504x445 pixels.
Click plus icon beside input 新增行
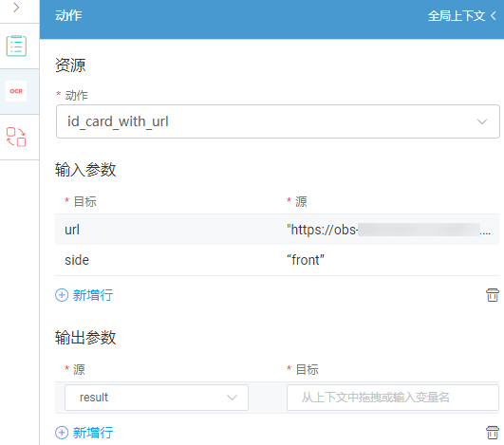click(x=62, y=295)
